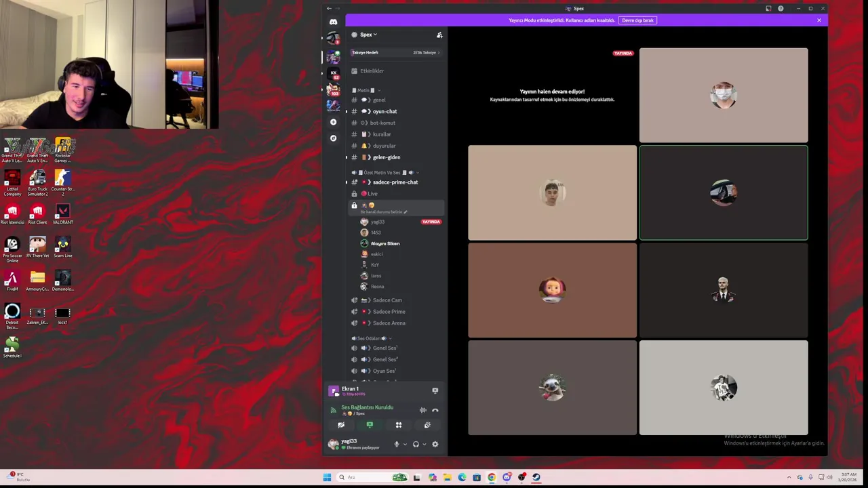868x488 pixels.
Task: Open the Riot Client desktop shortcut
Action: pyautogui.click(x=37, y=215)
